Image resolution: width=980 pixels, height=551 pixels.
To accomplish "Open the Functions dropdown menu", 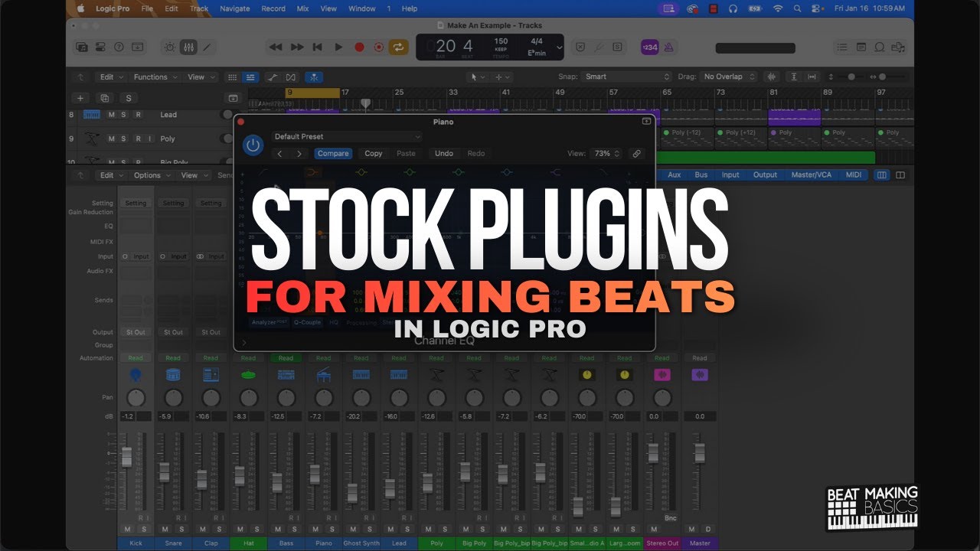I will coord(155,77).
